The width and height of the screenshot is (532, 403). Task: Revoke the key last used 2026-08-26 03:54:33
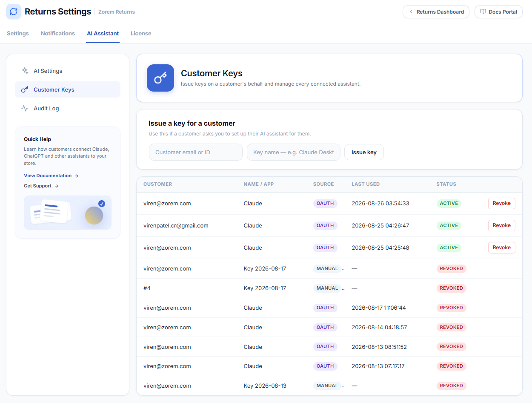(501, 203)
